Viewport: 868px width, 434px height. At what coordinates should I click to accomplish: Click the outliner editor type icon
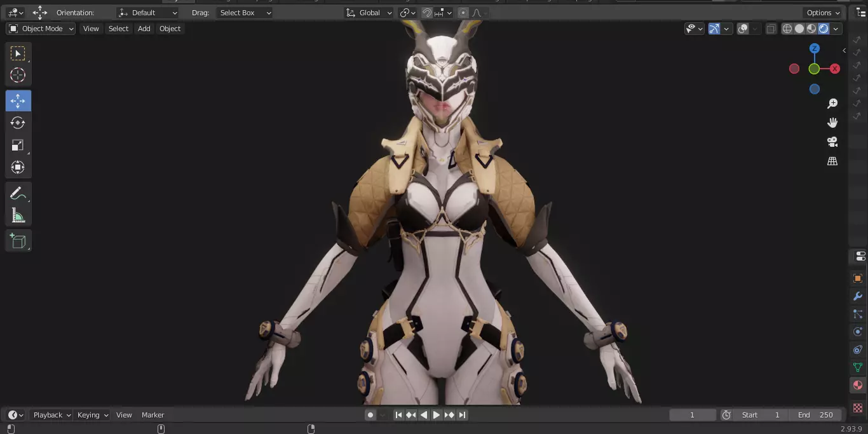pyautogui.click(x=861, y=13)
